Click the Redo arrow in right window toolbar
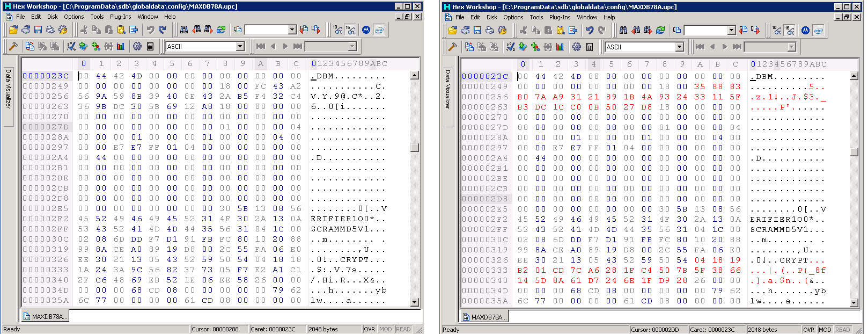This screenshot has height=334, width=868. click(601, 30)
